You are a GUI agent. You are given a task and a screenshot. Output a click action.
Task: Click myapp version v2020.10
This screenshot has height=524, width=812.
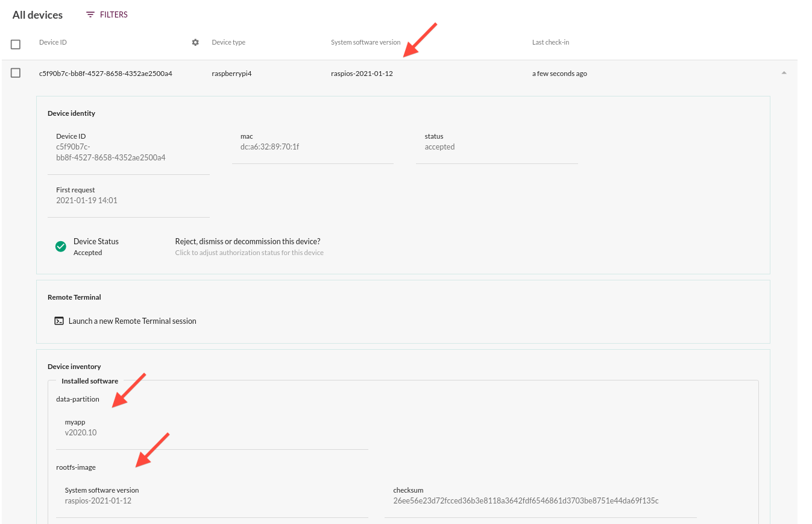pos(81,432)
